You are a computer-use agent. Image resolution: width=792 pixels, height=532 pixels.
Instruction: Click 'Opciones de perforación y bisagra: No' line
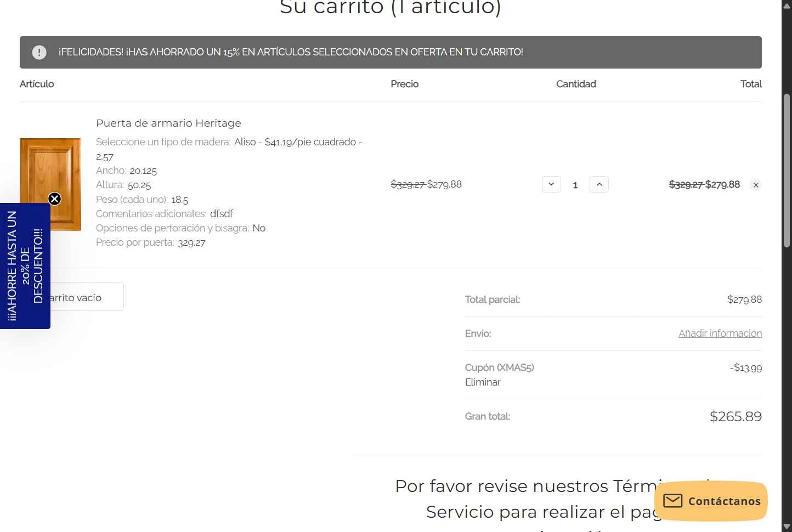coord(181,228)
